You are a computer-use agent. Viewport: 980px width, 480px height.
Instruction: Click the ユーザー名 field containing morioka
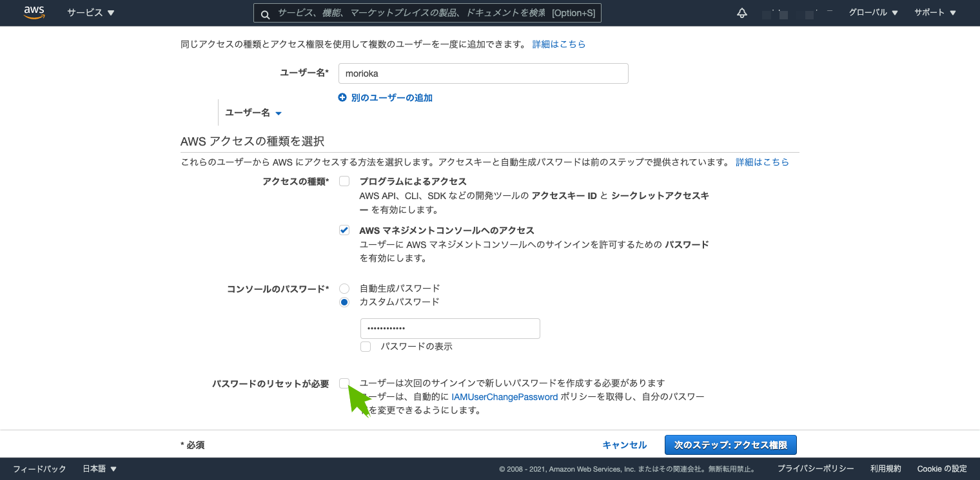pos(484,73)
